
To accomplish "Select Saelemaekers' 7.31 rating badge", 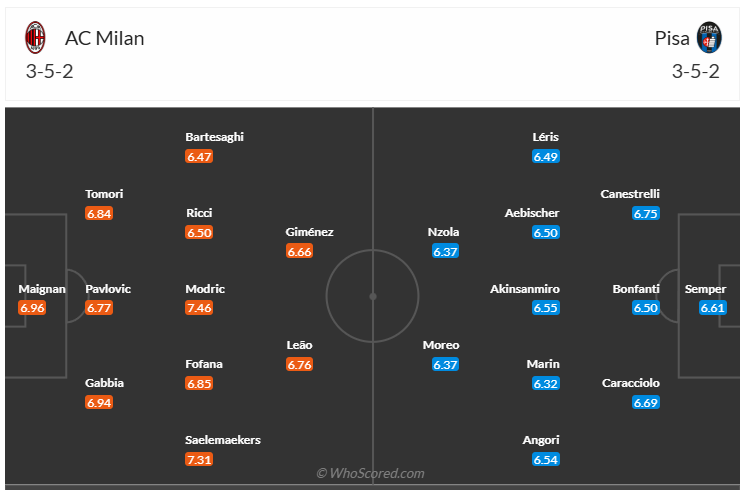I will click(199, 459).
